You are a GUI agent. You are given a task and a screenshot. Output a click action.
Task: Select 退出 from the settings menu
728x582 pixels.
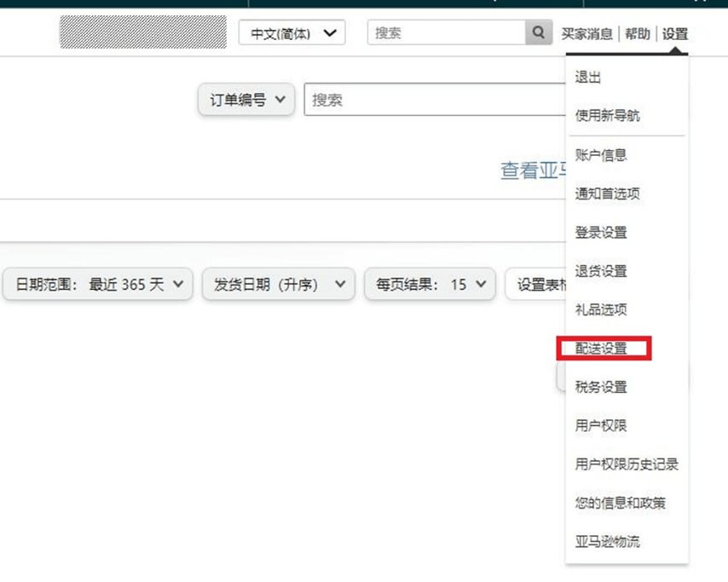[x=588, y=78]
